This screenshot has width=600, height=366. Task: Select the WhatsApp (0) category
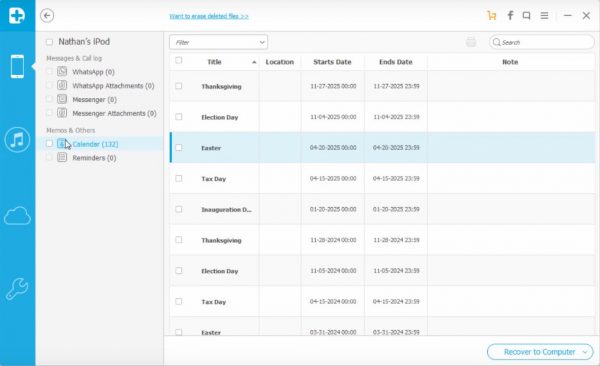coord(93,72)
